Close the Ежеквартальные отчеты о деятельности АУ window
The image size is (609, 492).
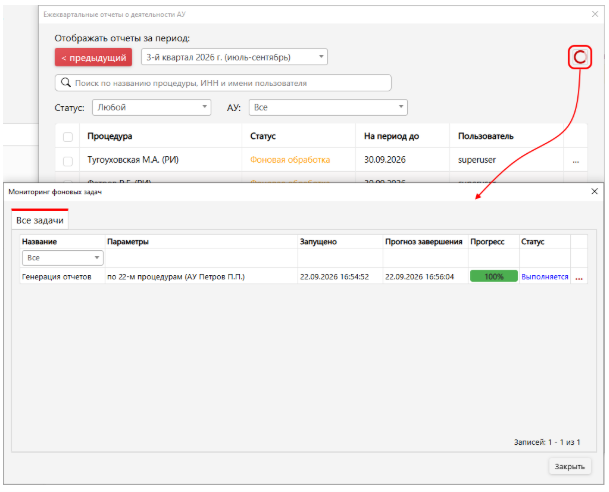point(595,14)
